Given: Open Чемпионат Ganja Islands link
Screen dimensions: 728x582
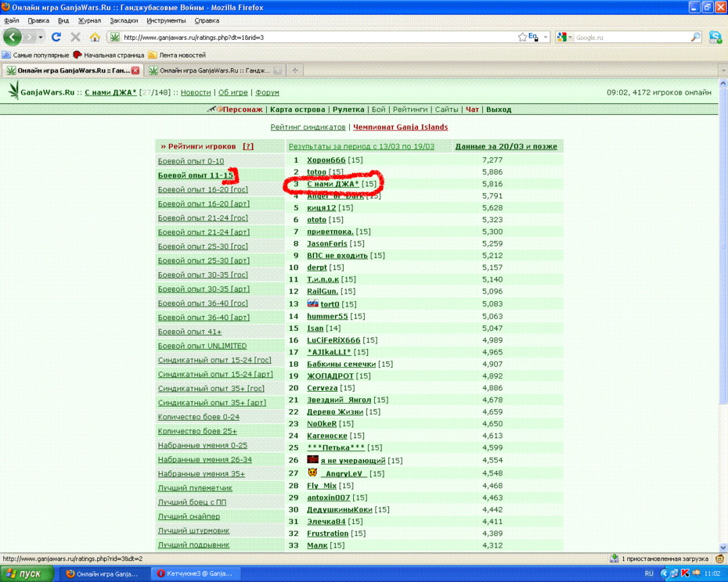Looking at the screenshot, I should [x=400, y=128].
